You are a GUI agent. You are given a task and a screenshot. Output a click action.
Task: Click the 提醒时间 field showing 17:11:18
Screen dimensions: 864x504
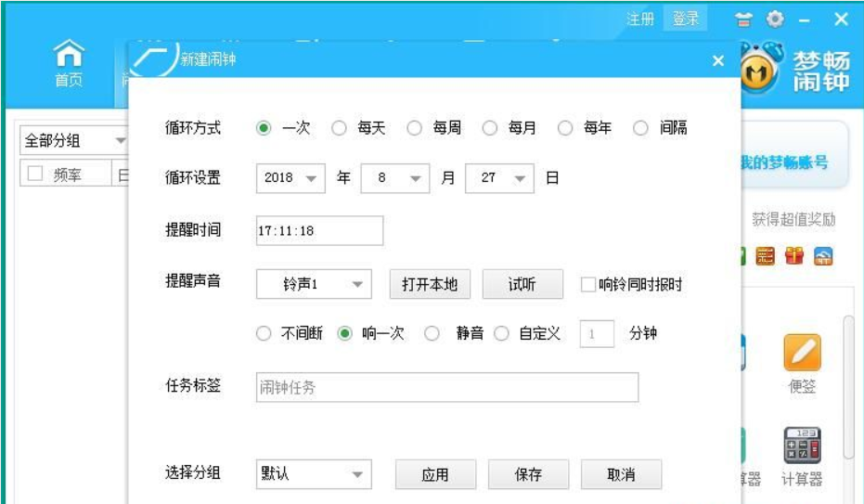(319, 231)
